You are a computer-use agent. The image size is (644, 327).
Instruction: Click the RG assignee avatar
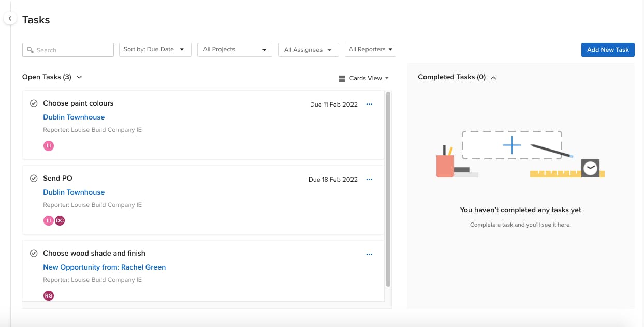pos(49,296)
